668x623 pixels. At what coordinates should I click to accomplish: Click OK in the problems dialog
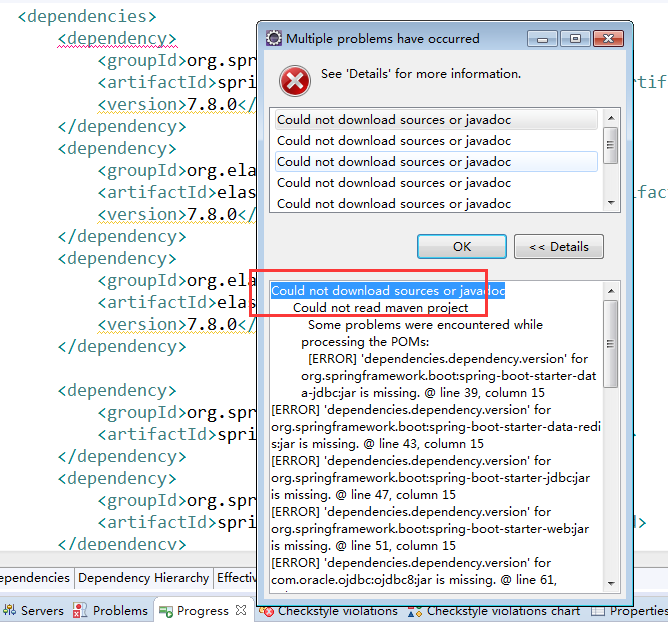(x=462, y=246)
